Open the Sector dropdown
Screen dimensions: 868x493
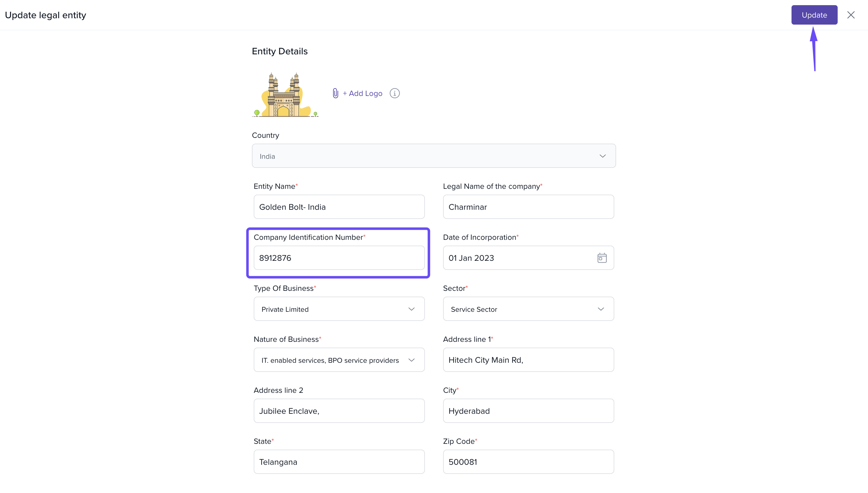pyautogui.click(x=528, y=309)
